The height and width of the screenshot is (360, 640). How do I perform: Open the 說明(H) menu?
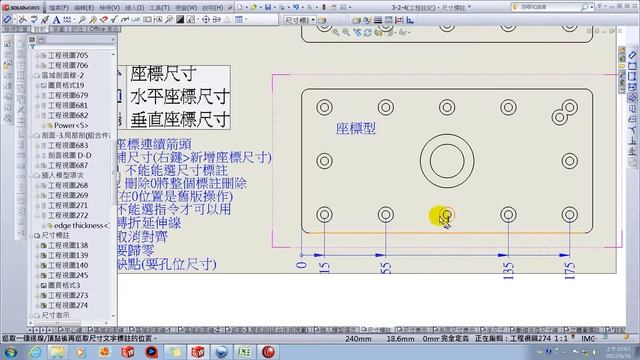click(212, 7)
